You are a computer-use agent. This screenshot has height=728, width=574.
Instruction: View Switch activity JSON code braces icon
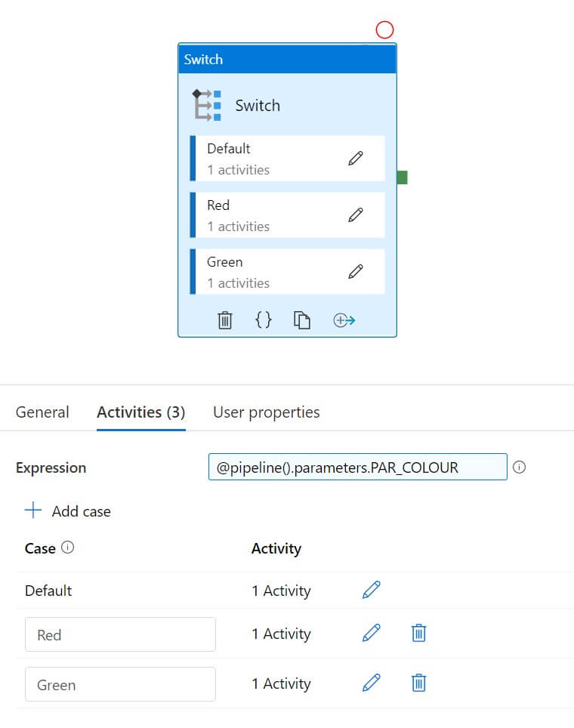(263, 320)
